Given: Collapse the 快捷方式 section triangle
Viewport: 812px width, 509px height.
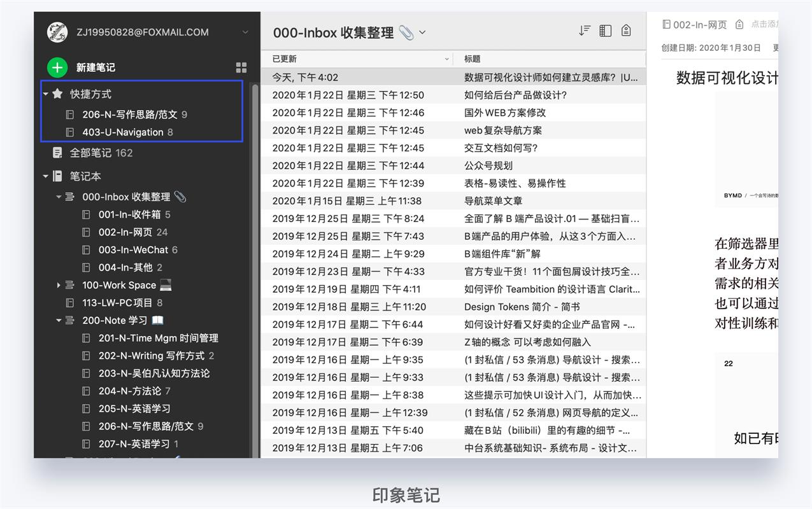Looking at the screenshot, I should [x=46, y=94].
